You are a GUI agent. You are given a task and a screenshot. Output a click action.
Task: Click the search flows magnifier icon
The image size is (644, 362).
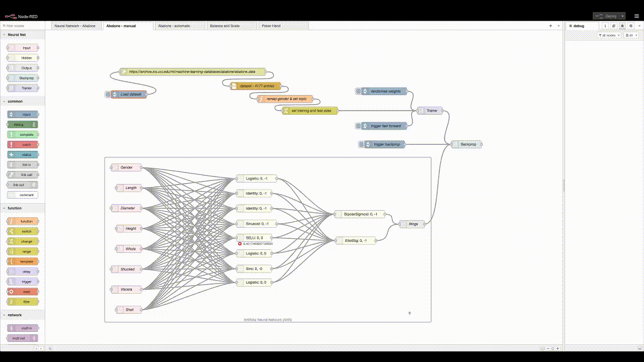[x=50, y=348]
